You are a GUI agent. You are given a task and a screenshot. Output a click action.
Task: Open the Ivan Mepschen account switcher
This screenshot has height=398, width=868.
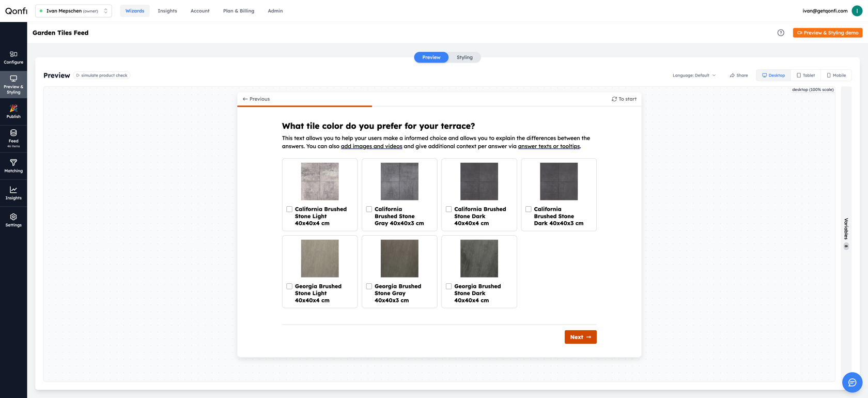(x=73, y=11)
